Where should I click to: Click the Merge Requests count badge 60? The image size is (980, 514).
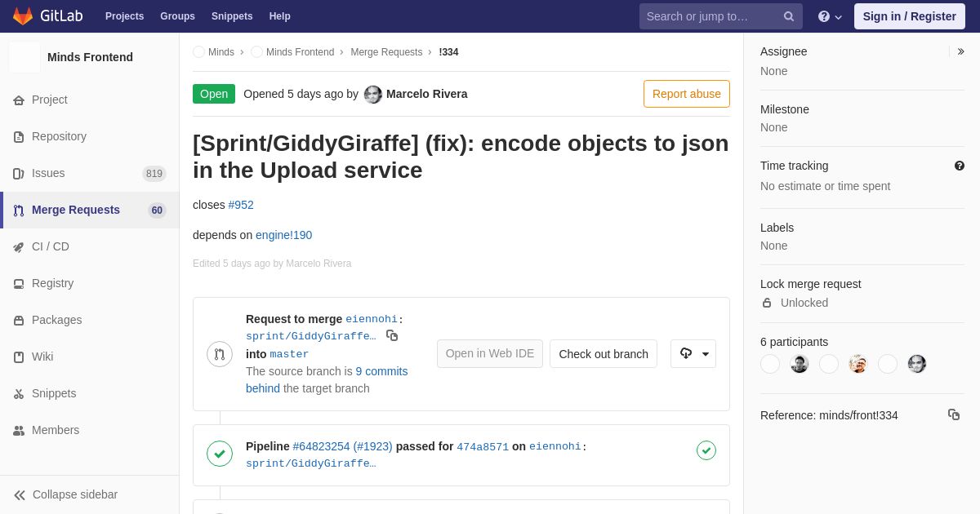[x=157, y=210]
